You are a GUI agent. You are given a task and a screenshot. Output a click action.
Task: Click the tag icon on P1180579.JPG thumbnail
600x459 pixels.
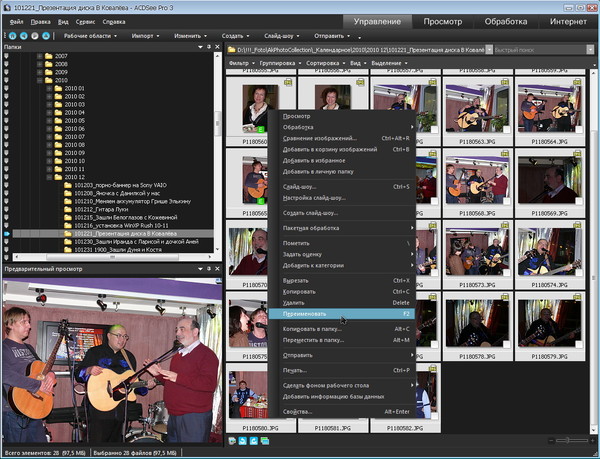click(x=577, y=297)
